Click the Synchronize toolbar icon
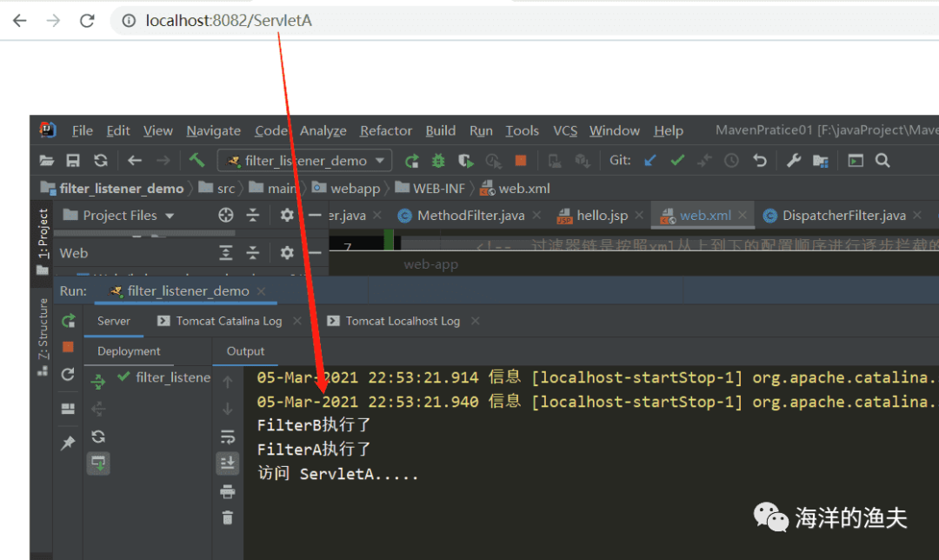 tap(101, 161)
